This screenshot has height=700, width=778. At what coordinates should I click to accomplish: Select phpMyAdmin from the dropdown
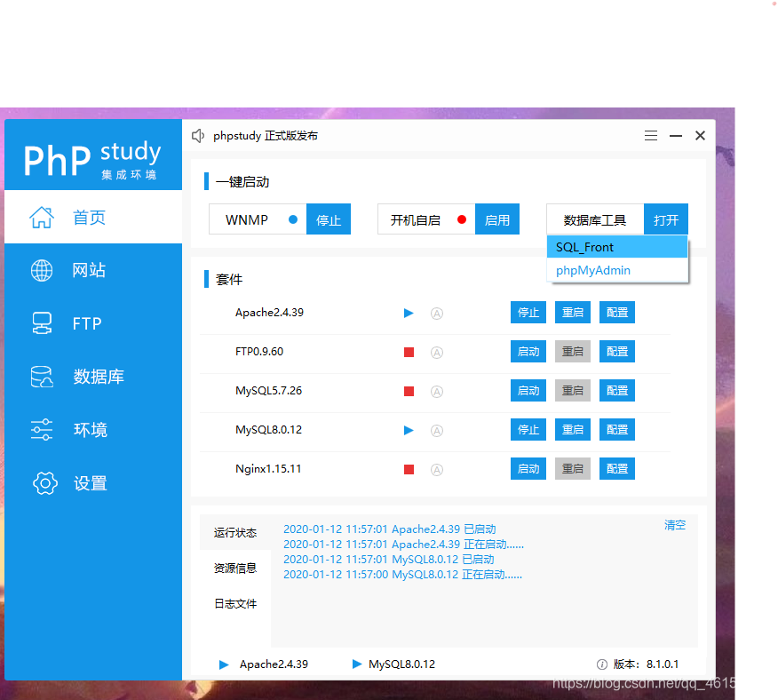click(617, 270)
